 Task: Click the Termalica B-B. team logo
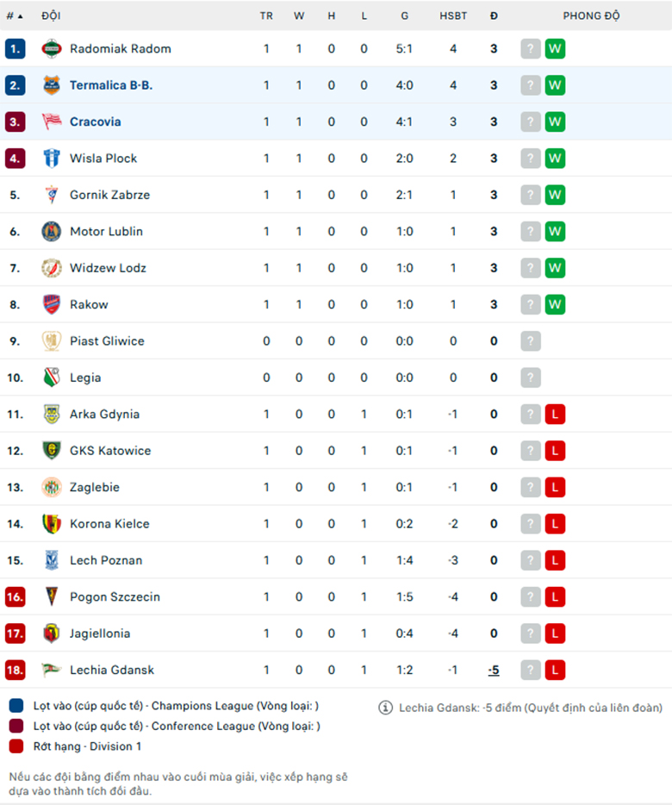(52, 85)
